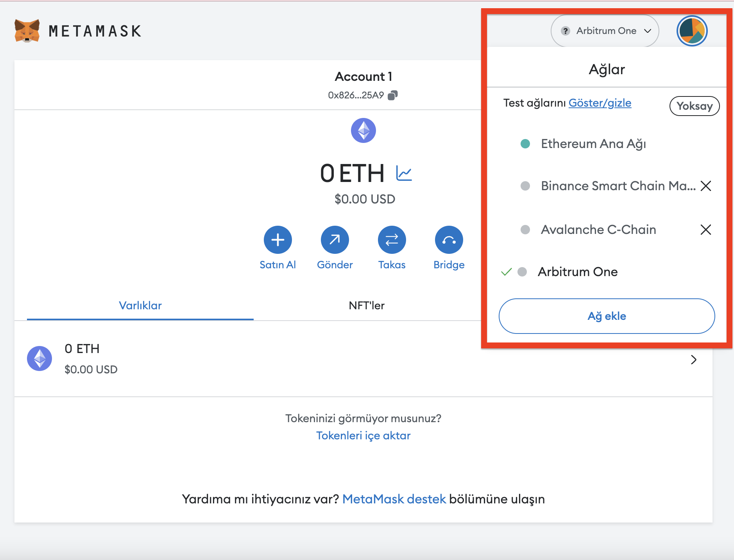Click the $0.00 USD balance under 0 ETH
734x560 pixels.
pyautogui.click(x=365, y=199)
